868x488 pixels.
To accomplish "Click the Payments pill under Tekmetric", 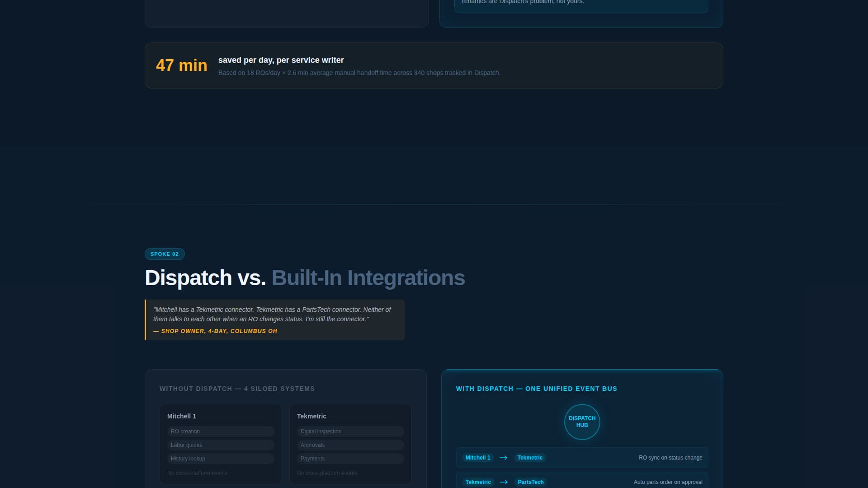I will tap(350, 458).
